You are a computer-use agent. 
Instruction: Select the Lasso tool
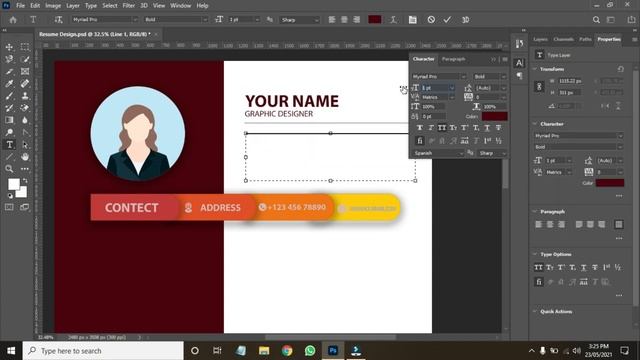click(x=9, y=60)
